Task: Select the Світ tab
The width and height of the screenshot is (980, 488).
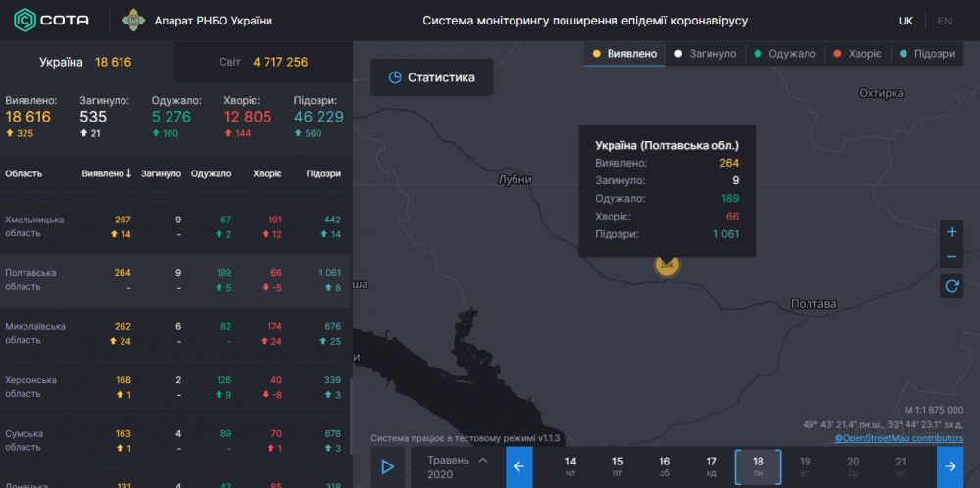Action: tap(263, 62)
